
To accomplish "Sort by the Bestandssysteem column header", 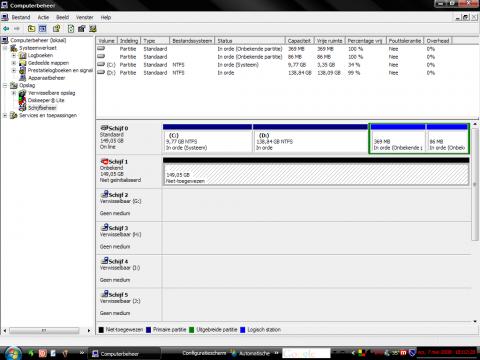I will tap(192, 41).
